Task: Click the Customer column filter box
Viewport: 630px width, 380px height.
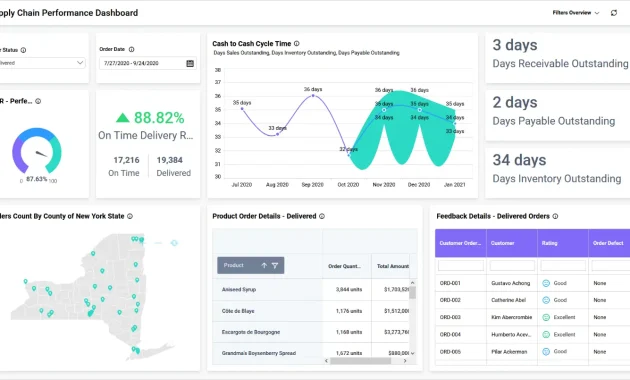Action: (512, 266)
